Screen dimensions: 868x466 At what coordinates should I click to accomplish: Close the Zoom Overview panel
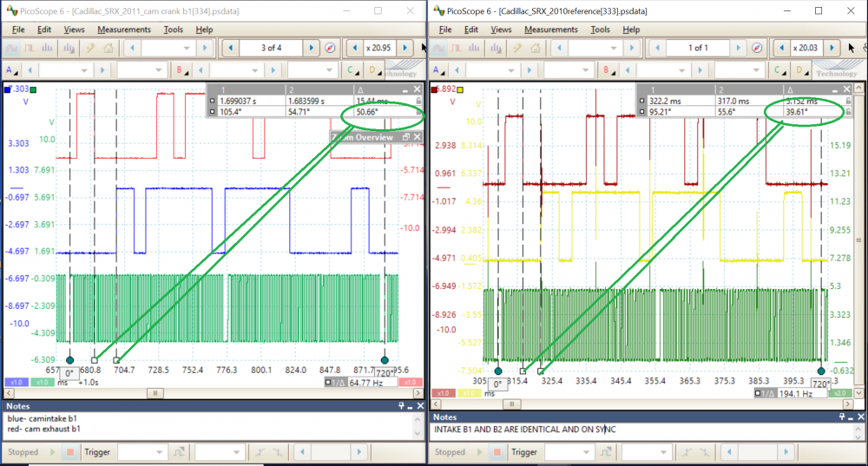417,137
